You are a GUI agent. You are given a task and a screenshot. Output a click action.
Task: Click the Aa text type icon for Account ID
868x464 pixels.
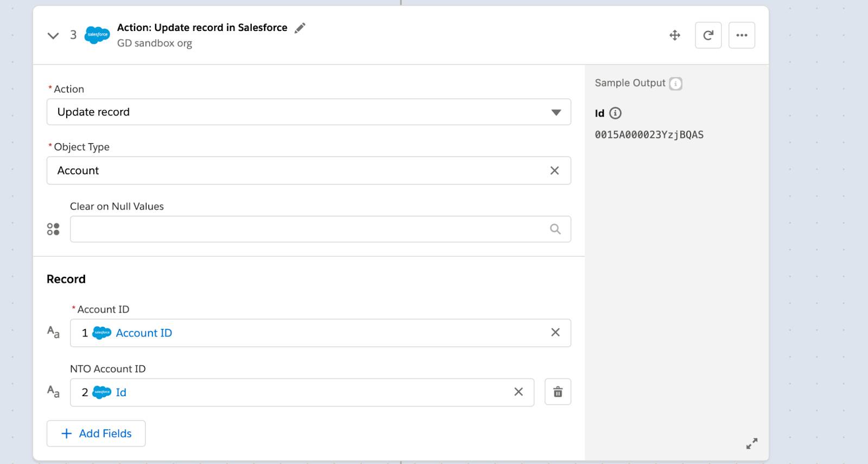(x=53, y=332)
